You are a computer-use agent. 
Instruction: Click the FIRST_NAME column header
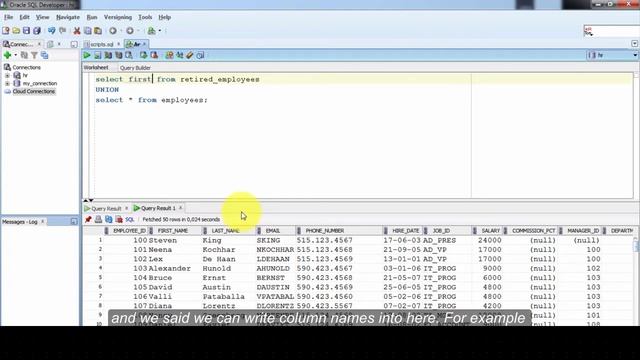point(173,231)
